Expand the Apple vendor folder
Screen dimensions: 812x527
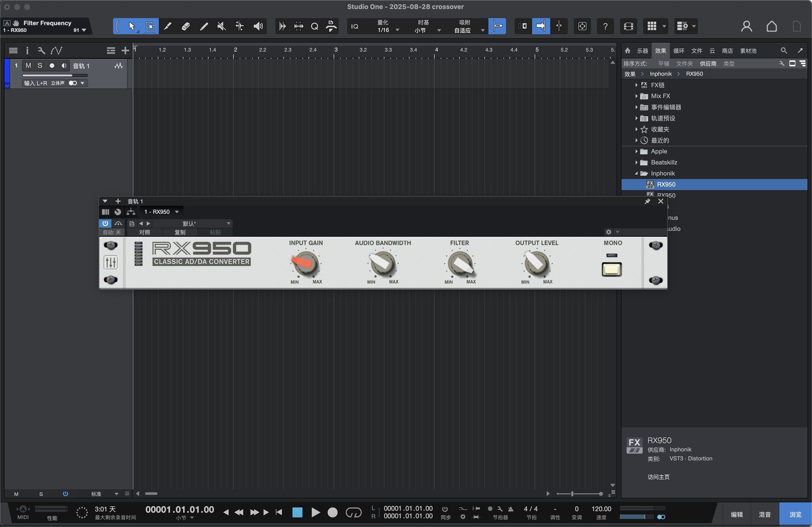[x=636, y=151]
